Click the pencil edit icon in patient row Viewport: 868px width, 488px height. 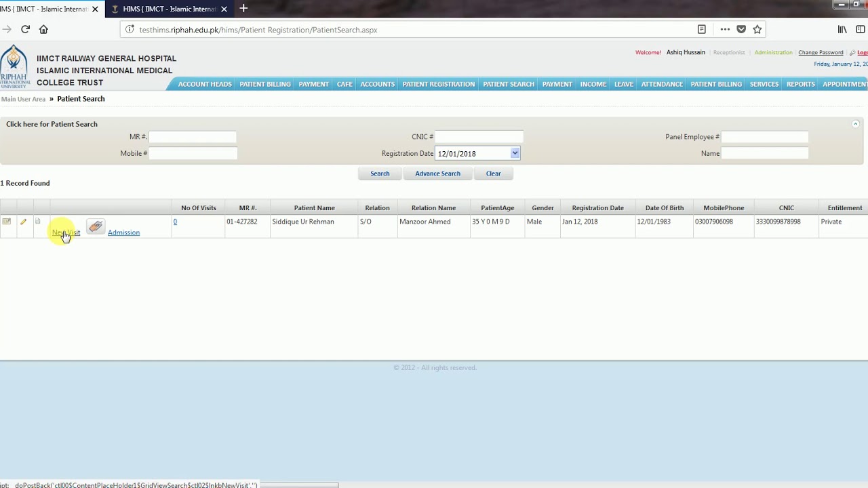[x=23, y=222]
